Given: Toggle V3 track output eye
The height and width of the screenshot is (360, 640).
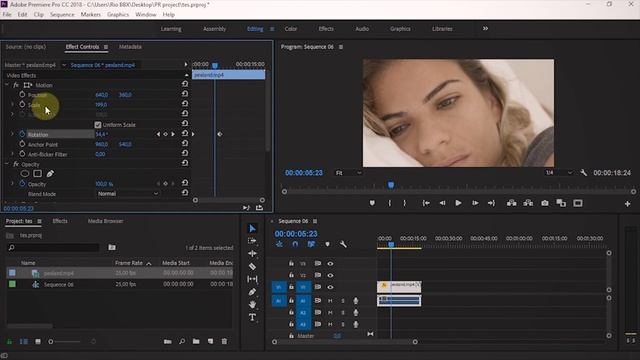Looking at the screenshot, I should (x=330, y=264).
